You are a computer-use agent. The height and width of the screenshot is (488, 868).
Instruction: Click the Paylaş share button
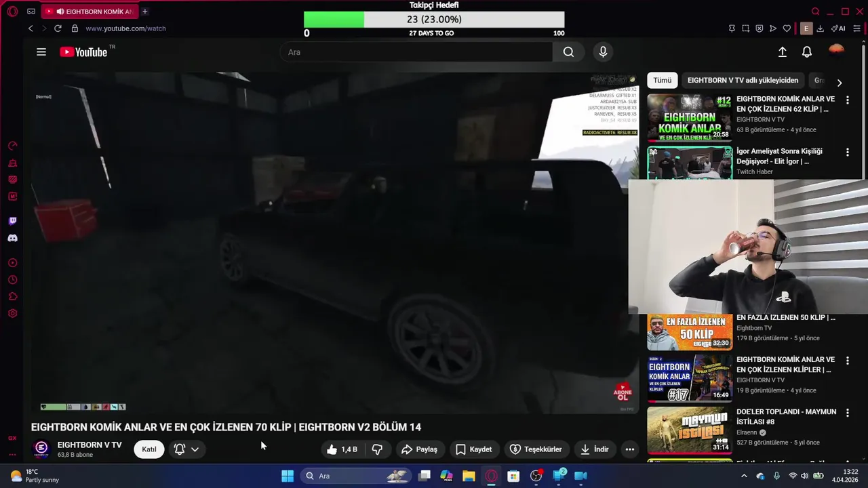pyautogui.click(x=419, y=449)
